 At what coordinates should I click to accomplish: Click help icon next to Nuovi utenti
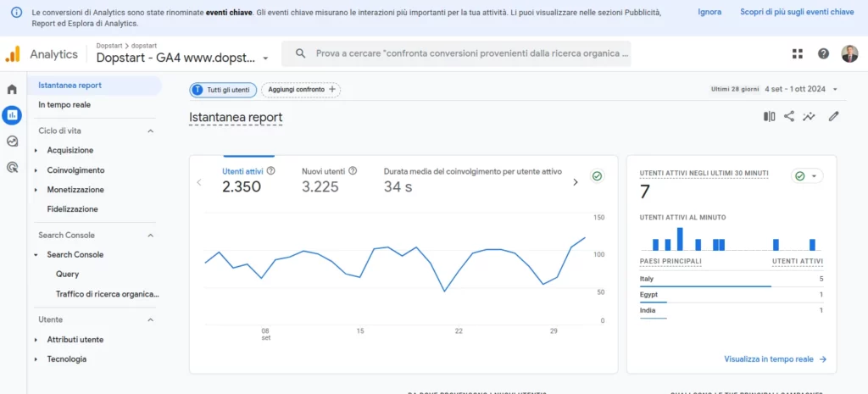pyautogui.click(x=353, y=171)
